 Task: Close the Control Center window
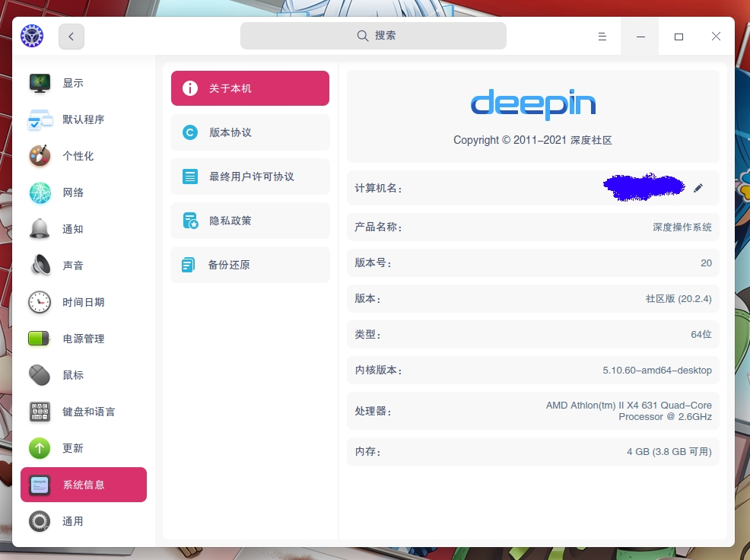pyautogui.click(x=716, y=37)
